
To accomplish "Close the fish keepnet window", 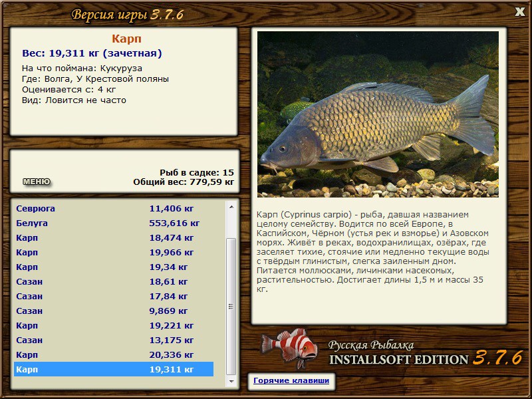I will click(520, 12).
